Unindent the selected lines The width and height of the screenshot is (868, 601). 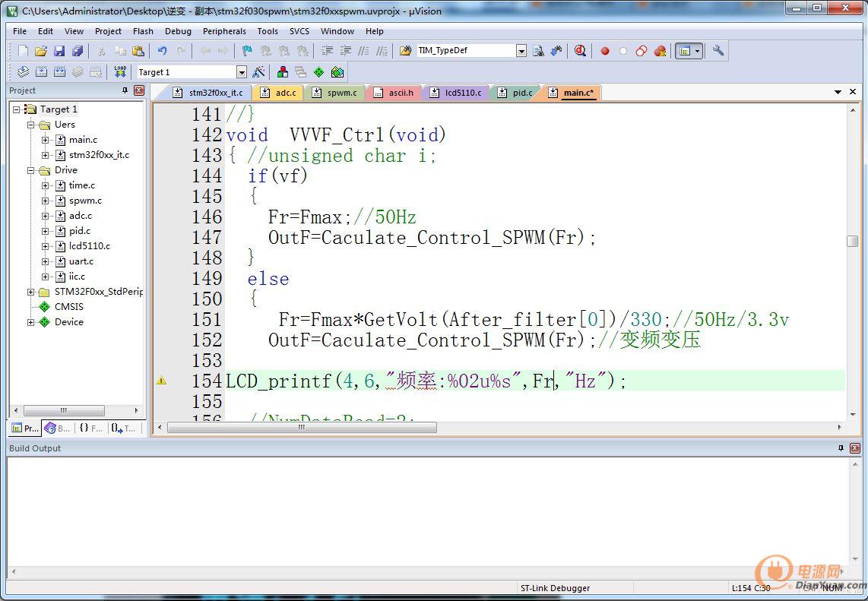tap(345, 51)
